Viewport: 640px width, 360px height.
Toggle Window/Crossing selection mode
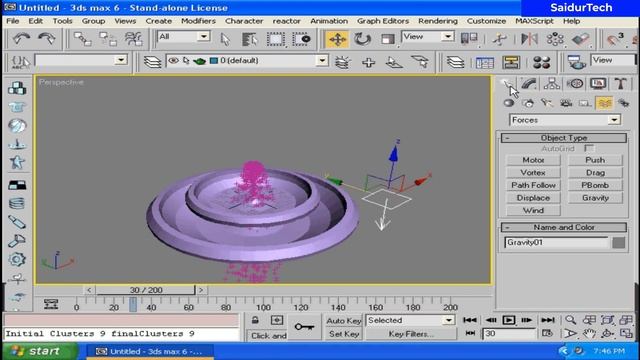(302, 39)
